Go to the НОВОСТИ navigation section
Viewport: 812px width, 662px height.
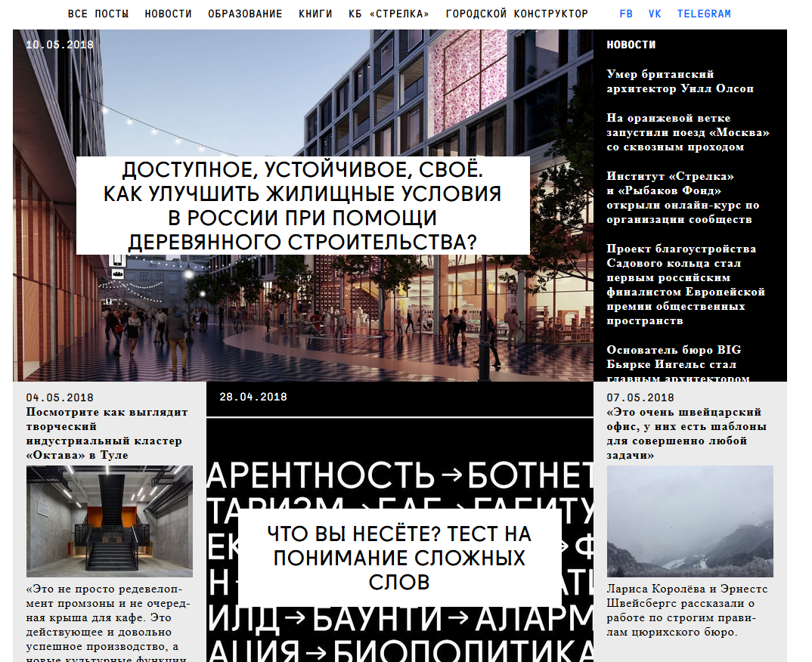click(168, 14)
